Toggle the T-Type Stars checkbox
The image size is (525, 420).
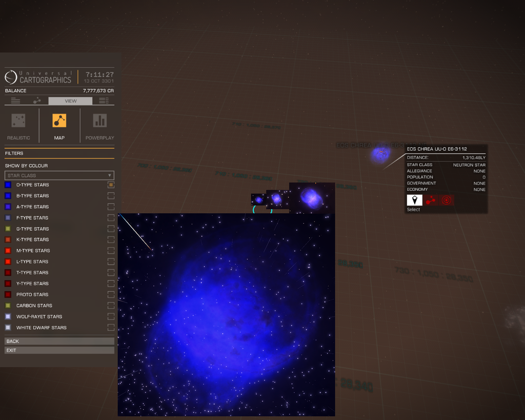click(x=111, y=273)
